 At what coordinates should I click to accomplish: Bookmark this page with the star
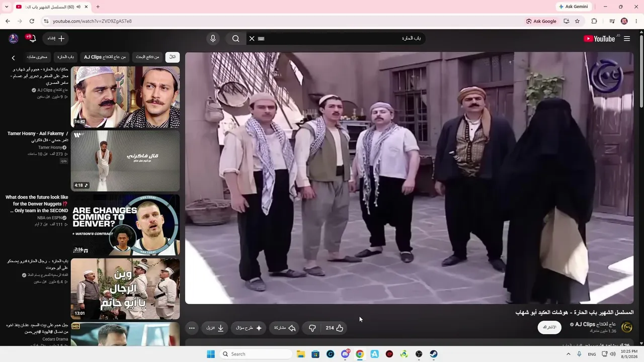point(577,21)
